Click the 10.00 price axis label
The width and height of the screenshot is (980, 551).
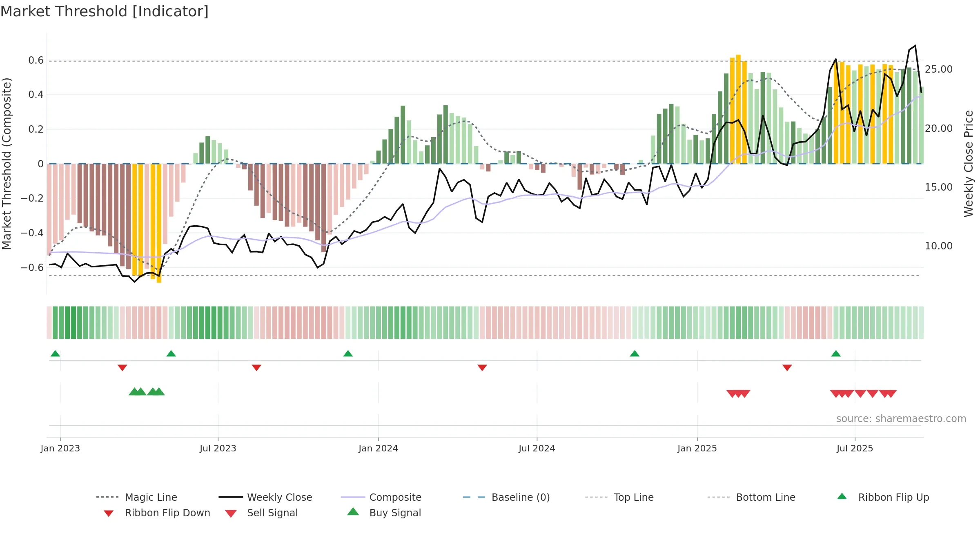(939, 246)
